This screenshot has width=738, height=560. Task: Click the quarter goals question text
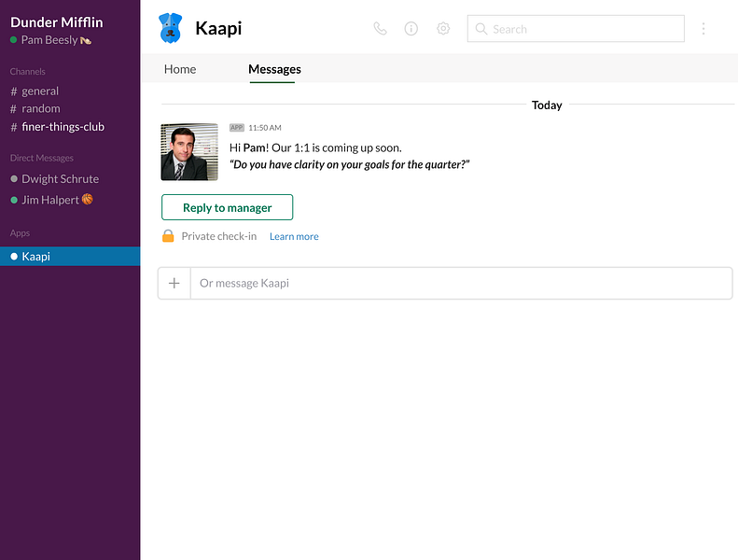coord(349,164)
